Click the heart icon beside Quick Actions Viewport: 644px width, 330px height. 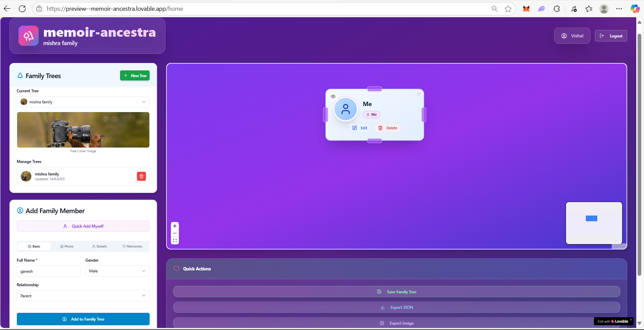pyautogui.click(x=177, y=269)
